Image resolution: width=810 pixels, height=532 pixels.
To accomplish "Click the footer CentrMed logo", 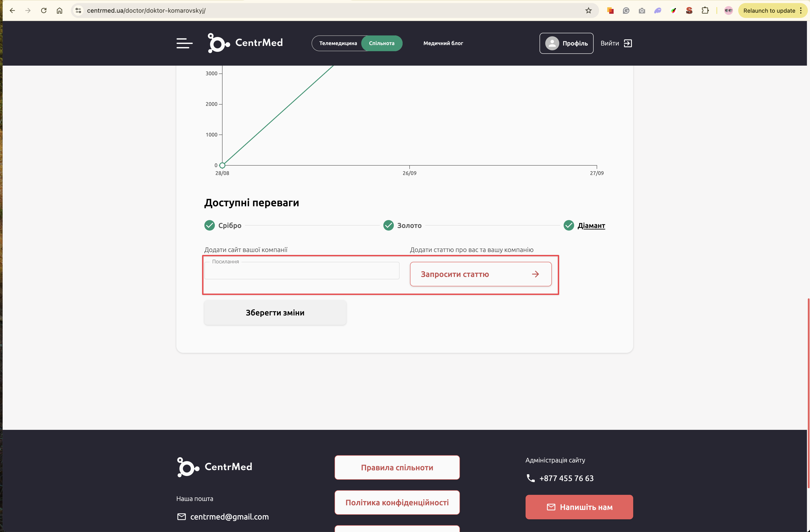I will tap(214, 467).
